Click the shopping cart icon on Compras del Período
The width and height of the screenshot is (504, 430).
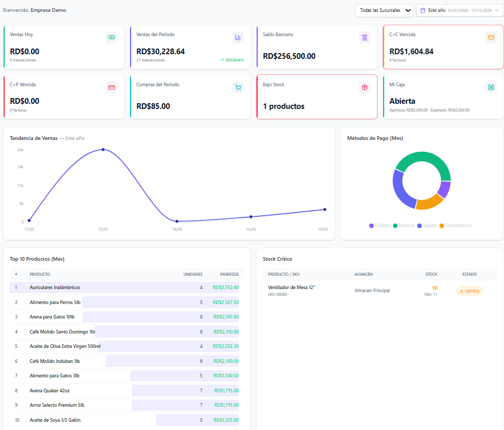click(x=238, y=87)
